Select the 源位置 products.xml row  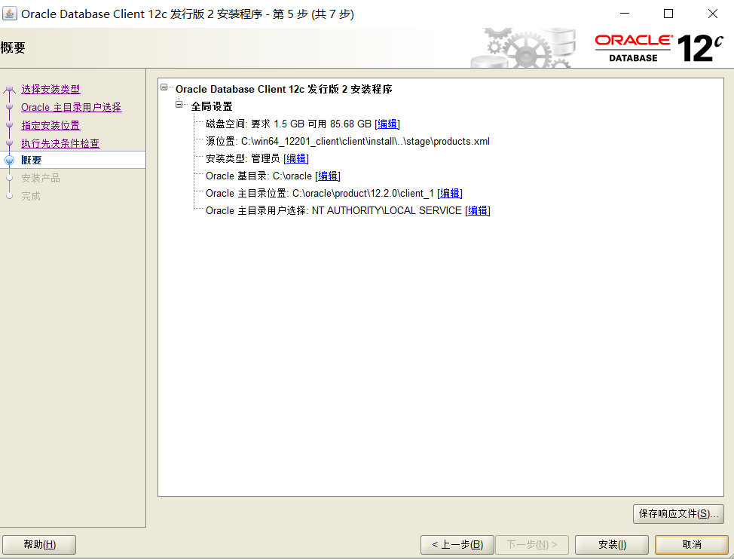coord(348,142)
